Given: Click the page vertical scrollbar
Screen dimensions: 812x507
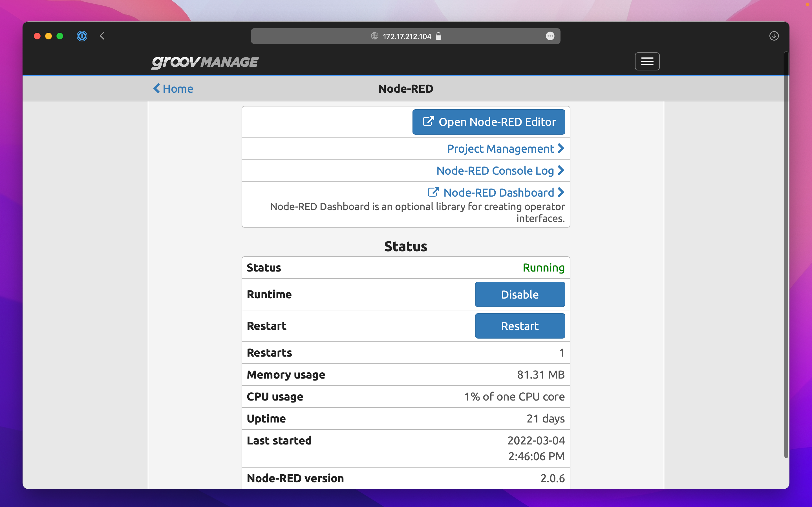Looking at the screenshot, I should click(x=786, y=255).
